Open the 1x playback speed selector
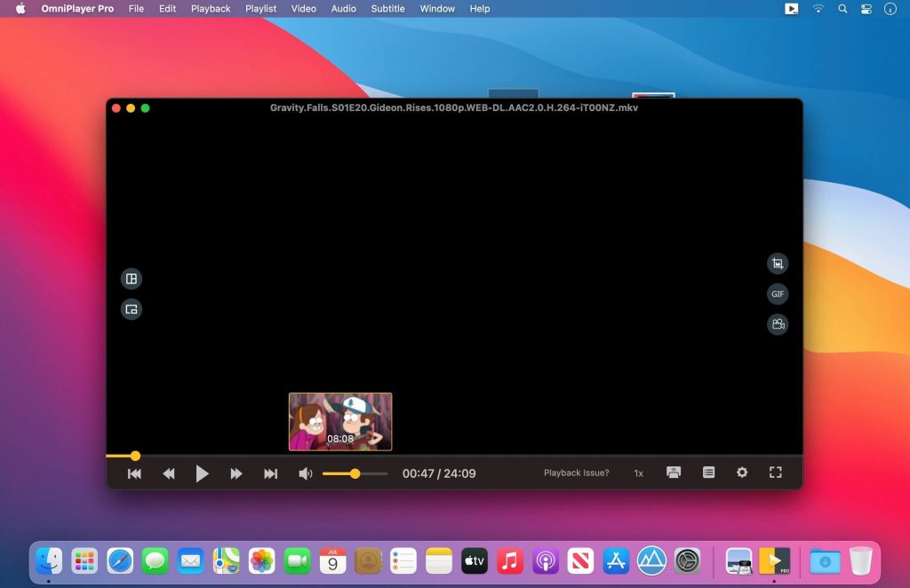This screenshot has height=588, width=910. (638, 473)
